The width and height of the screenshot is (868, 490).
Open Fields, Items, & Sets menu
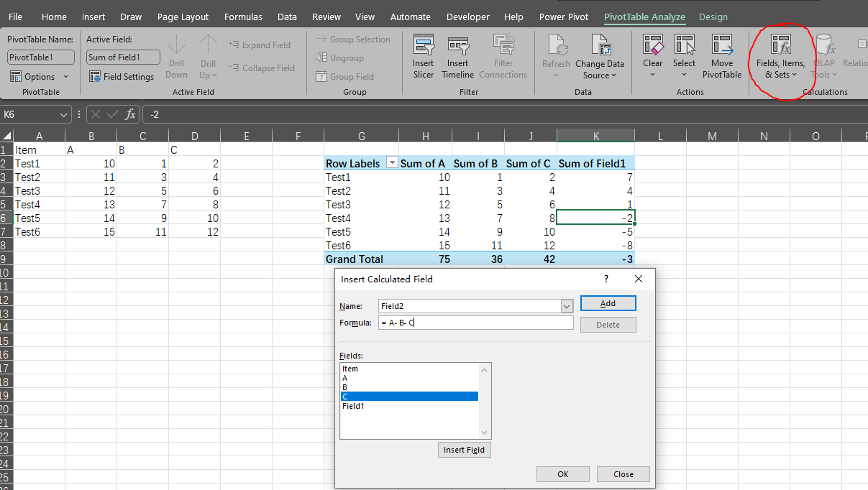pyautogui.click(x=781, y=56)
